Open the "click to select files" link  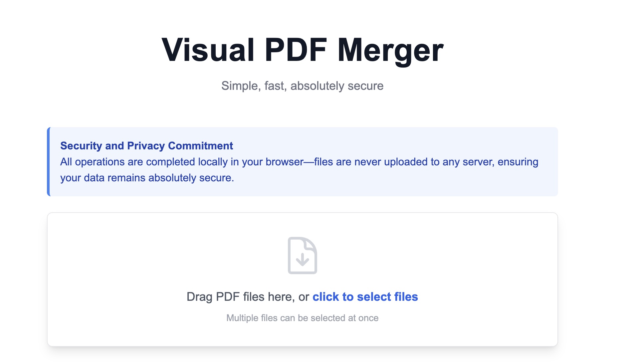(x=365, y=296)
